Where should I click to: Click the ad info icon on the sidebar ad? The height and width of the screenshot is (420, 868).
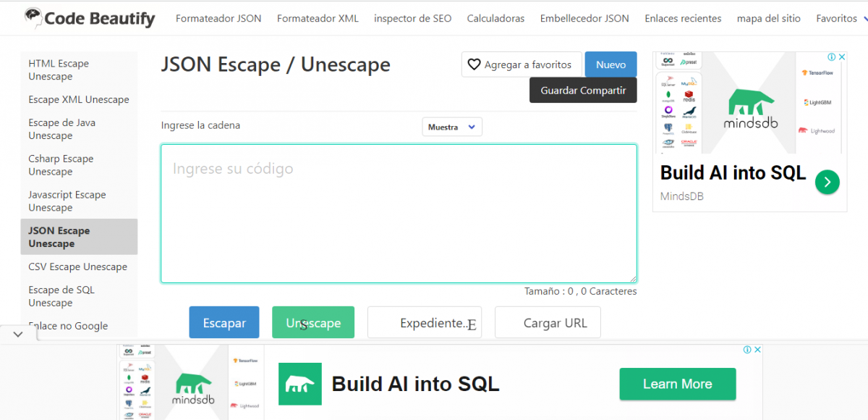click(x=832, y=57)
